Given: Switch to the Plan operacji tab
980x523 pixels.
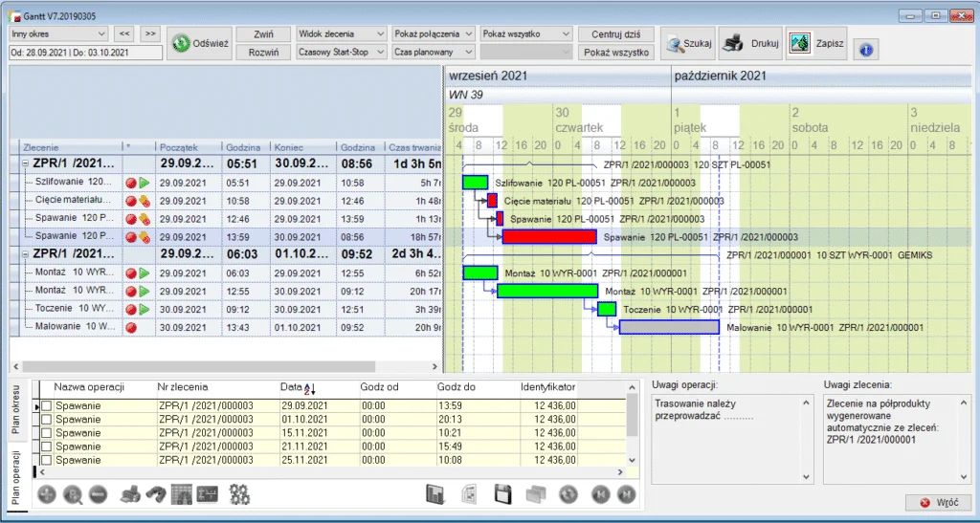Looking at the screenshot, I should [x=15, y=478].
